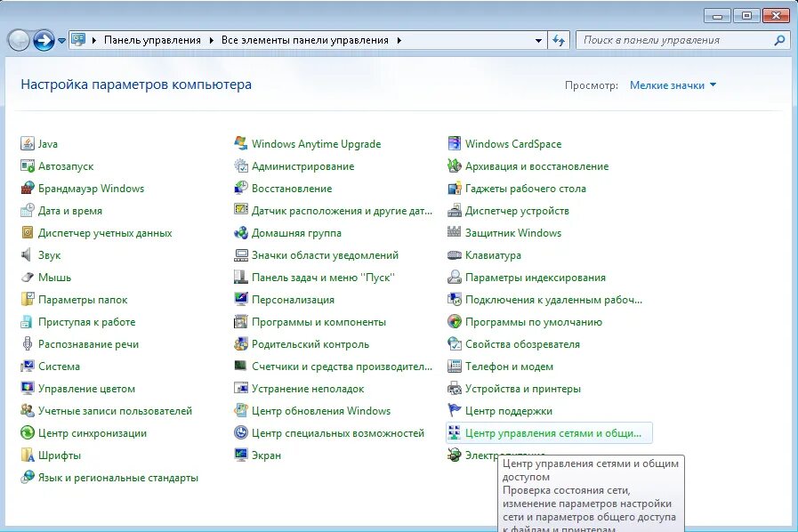Open Центр управления сетями link
This screenshot has width=798, height=532.
(553, 433)
